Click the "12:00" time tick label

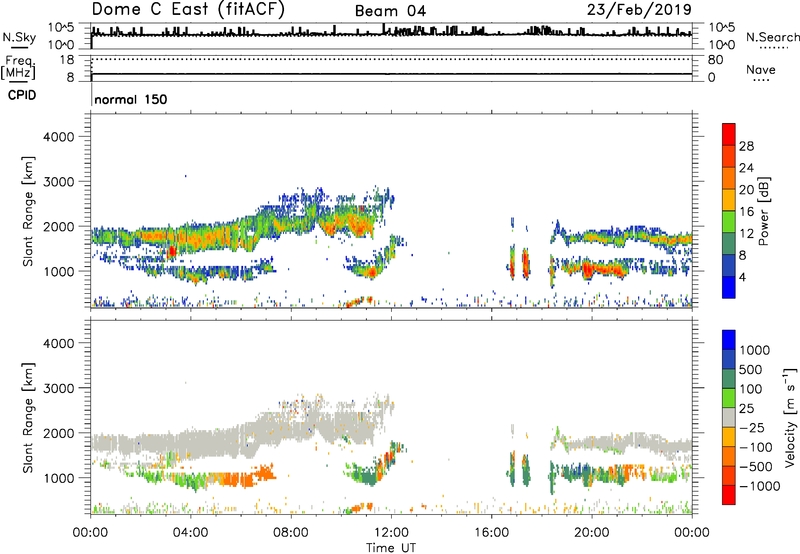(x=391, y=533)
